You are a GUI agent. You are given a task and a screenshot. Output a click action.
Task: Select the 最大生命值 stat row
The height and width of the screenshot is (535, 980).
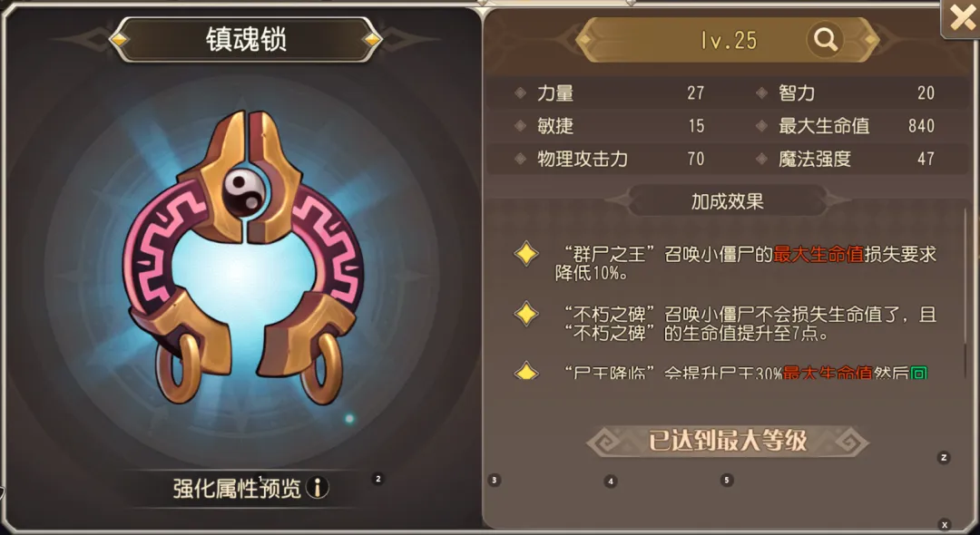tap(848, 125)
